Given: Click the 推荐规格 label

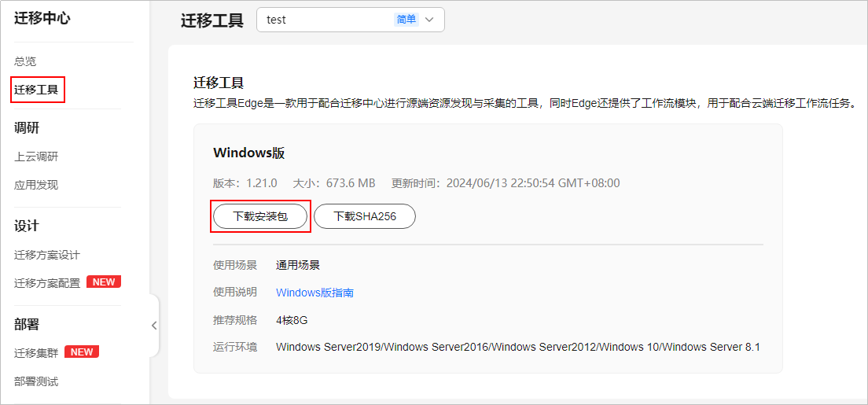Looking at the screenshot, I should (x=235, y=320).
